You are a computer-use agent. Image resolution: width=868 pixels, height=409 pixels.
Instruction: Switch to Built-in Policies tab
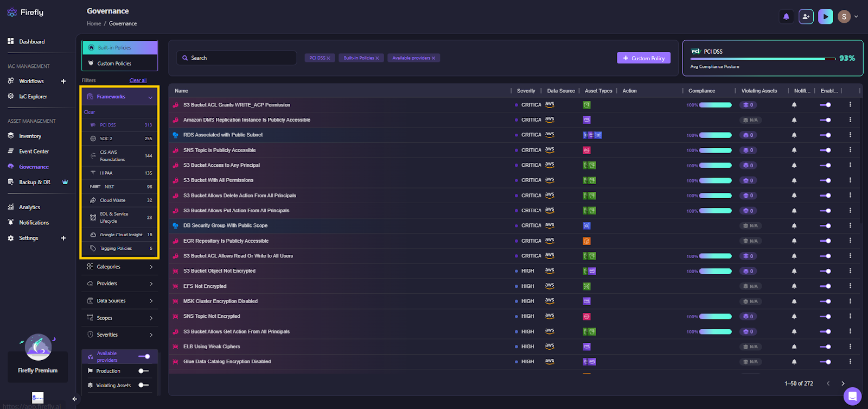[x=120, y=48]
